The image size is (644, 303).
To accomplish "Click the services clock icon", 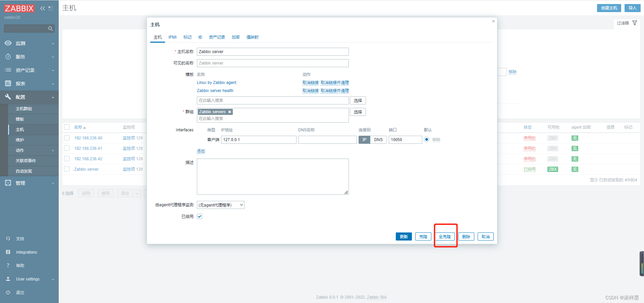I will (x=8, y=56).
